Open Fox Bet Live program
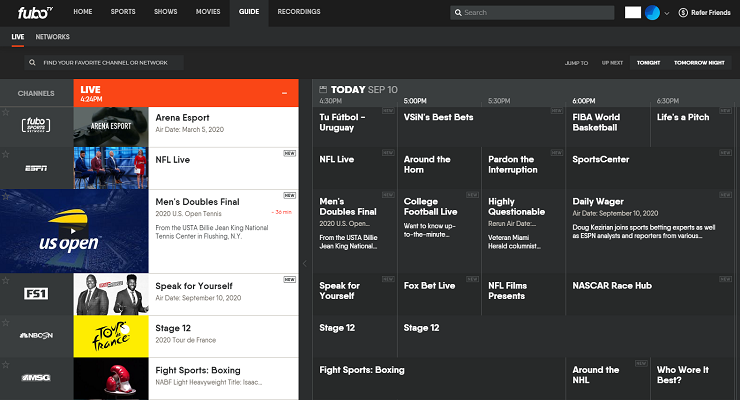 click(439, 294)
